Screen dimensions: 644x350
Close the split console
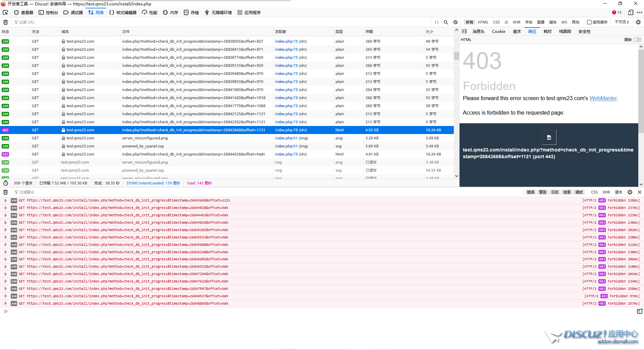pos(639,192)
